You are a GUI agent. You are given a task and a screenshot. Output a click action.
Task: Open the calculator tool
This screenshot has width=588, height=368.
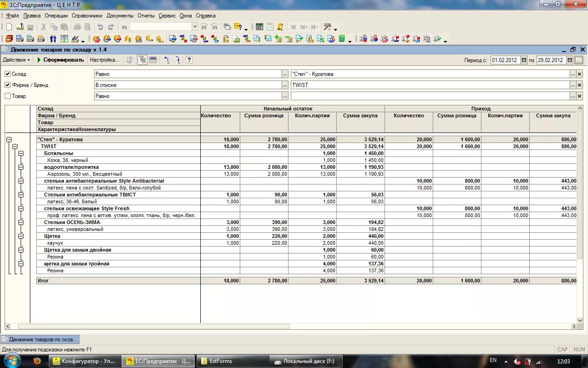click(260, 27)
